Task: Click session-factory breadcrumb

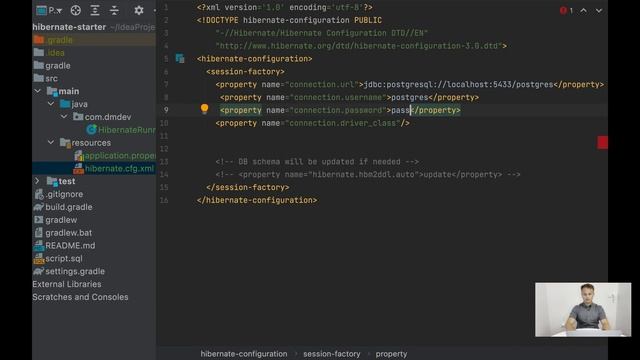Action: point(331,354)
